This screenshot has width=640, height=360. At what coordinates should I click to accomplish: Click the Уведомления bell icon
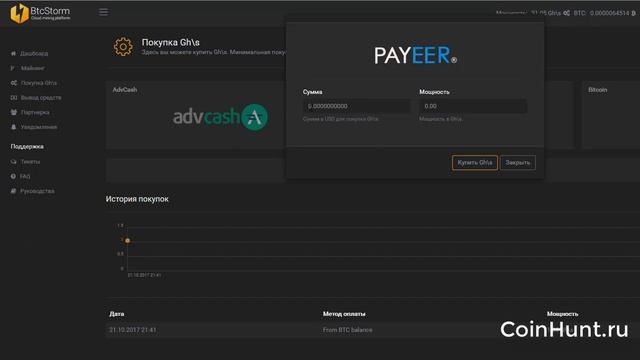coord(13,127)
